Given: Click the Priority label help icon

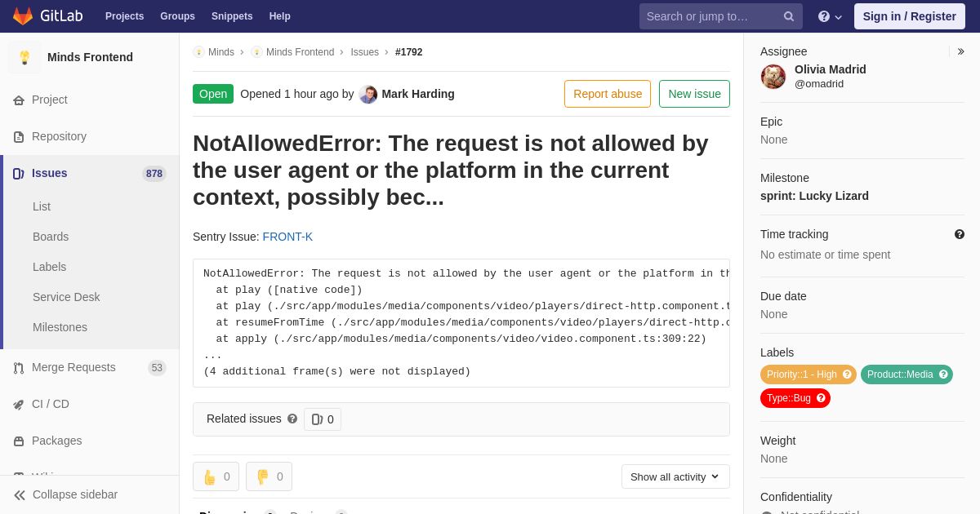Looking at the screenshot, I should [x=847, y=374].
